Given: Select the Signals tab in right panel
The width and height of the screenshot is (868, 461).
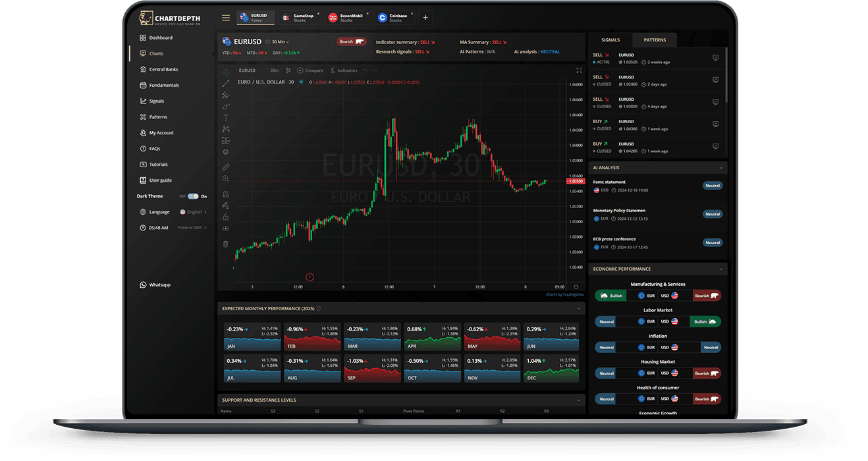Looking at the screenshot, I should [x=610, y=40].
